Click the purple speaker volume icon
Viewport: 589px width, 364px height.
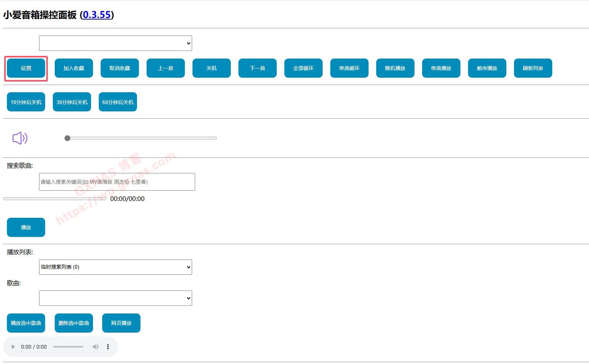tap(20, 138)
